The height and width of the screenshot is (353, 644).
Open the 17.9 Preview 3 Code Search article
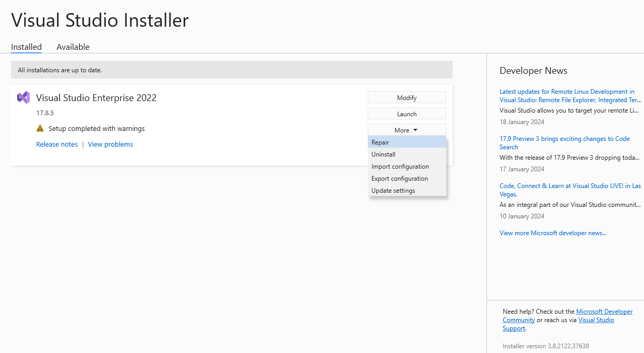564,143
